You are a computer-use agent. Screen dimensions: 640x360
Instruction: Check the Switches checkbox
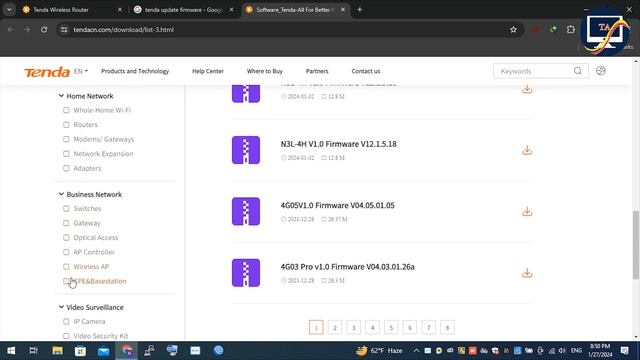coord(66,209)
